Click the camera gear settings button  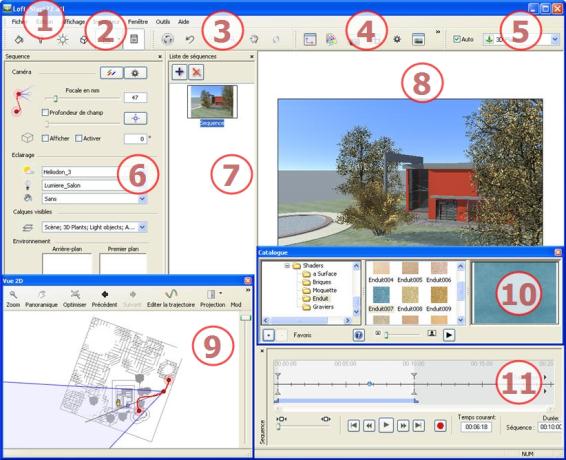[135, 73]
